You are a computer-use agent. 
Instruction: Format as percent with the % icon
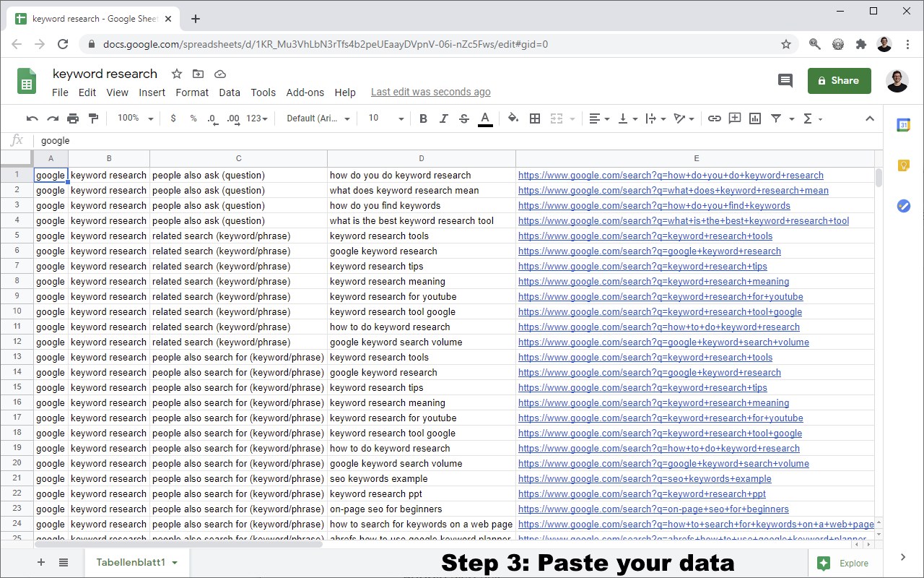pyautogui.click(x=193, y=118)
